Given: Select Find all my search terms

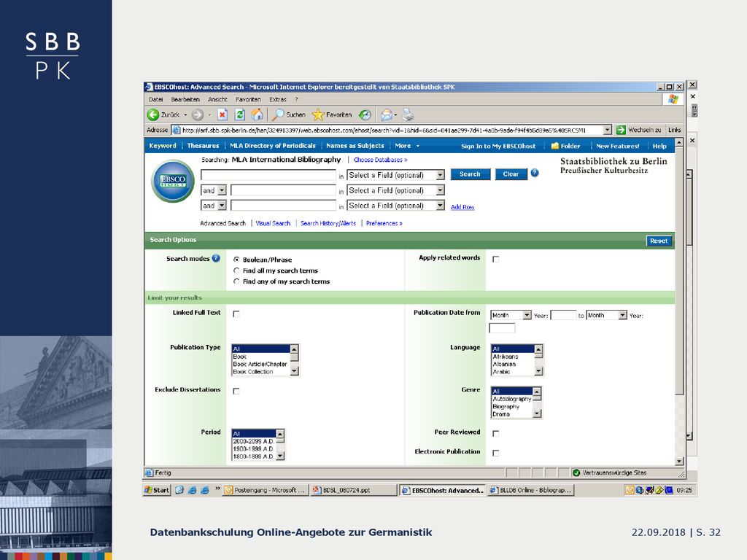Looking at the screenshot, I should pos(236,271).
